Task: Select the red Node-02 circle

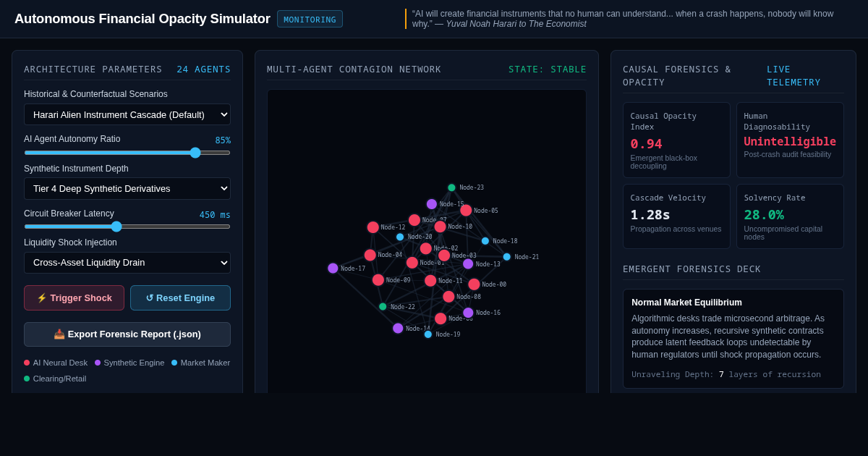Action: 426,248
